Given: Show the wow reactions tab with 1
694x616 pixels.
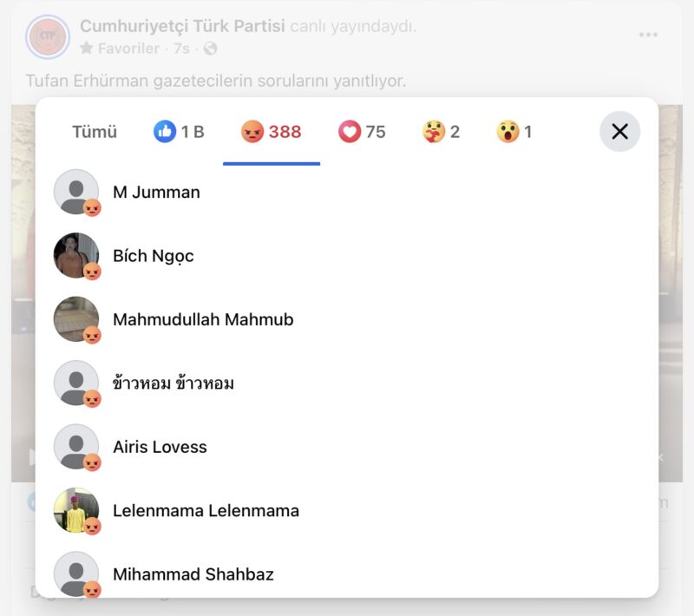Looking at the screenshot, I should [514, 132].
